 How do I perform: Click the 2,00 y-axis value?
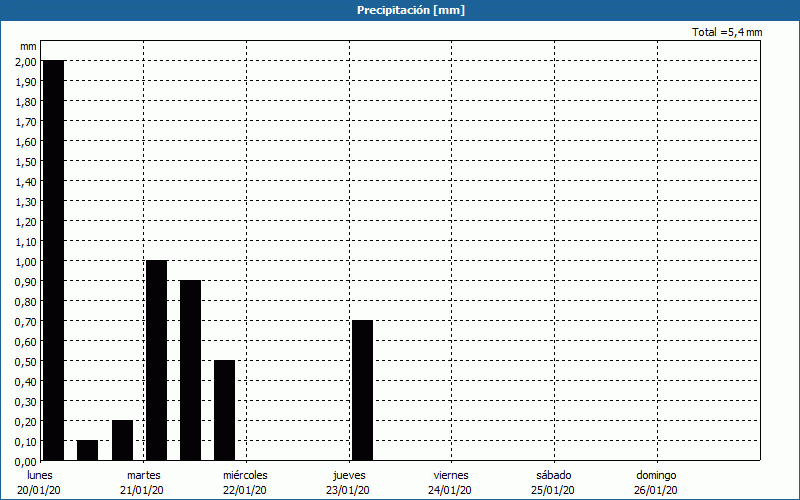[26, 61]
